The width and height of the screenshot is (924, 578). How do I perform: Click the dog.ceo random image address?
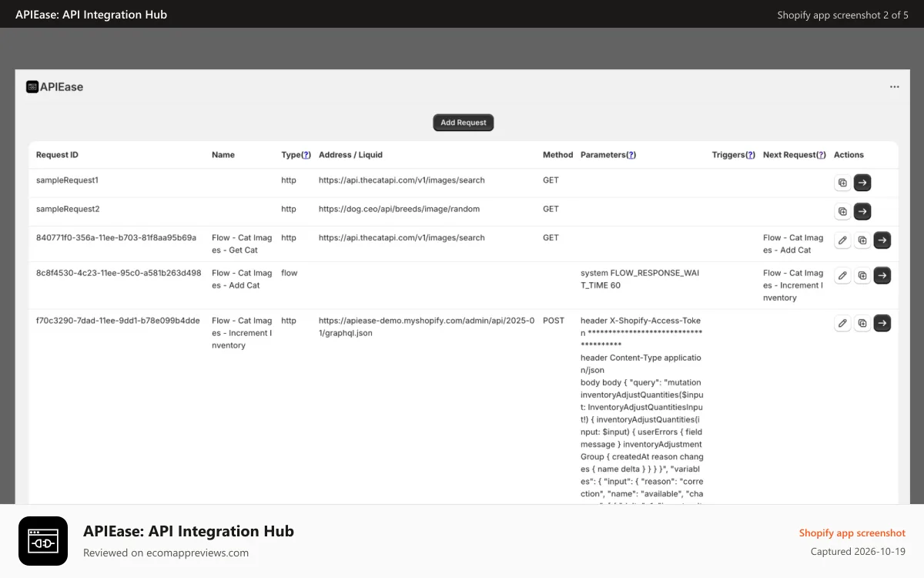[399, 209]
